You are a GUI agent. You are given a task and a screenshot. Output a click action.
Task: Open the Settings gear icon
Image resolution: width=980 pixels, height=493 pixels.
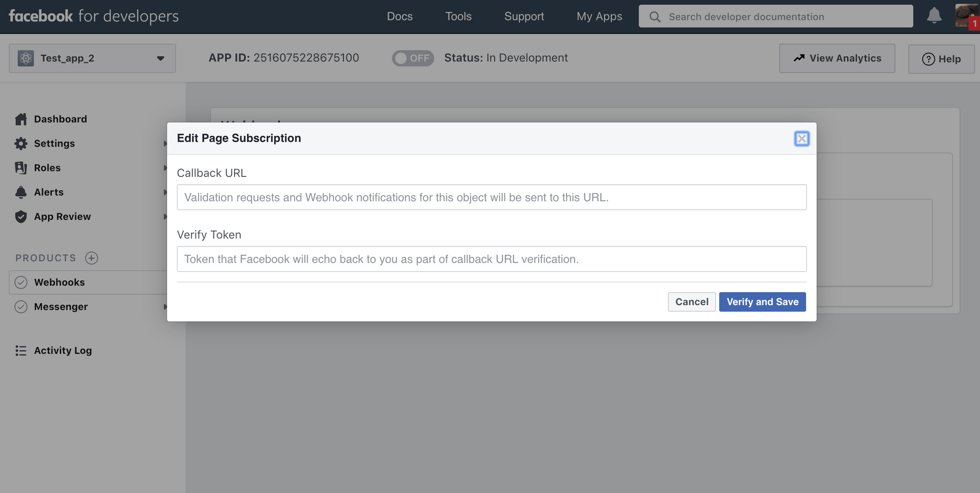(x=21, y=143)
